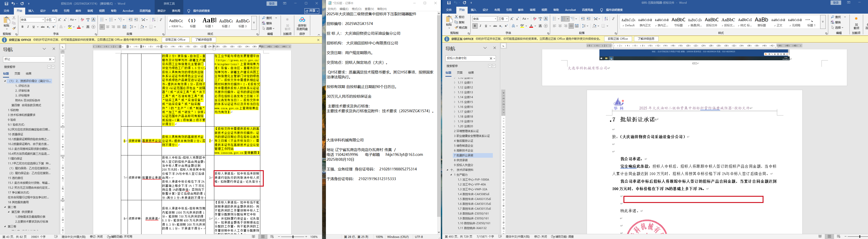Increase indent in 招标文件 Word ribbon
Screen dimensions: 868x239
(x=136, y=20)
